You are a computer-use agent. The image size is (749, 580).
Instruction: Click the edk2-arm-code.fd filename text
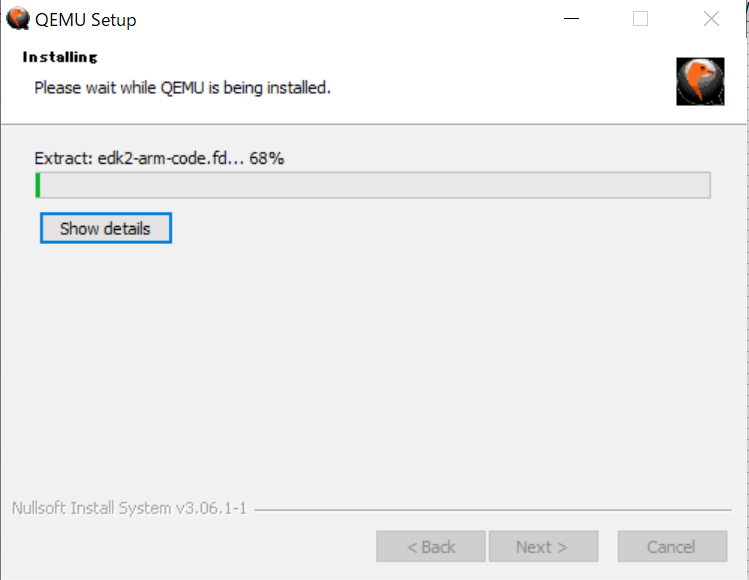tap(165, 158)
